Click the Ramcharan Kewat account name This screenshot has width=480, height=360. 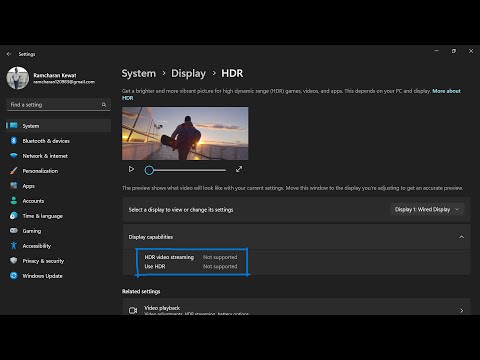(x=55, y=75)
